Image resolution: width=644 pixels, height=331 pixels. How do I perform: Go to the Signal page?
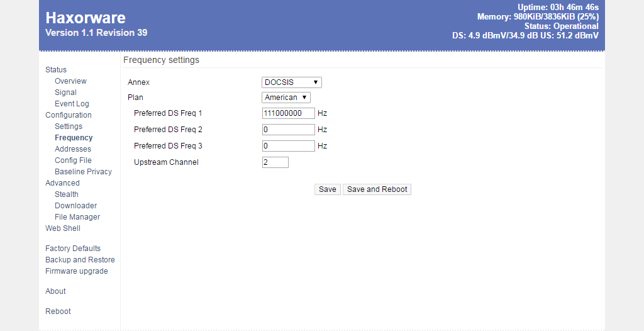(65, 93)
